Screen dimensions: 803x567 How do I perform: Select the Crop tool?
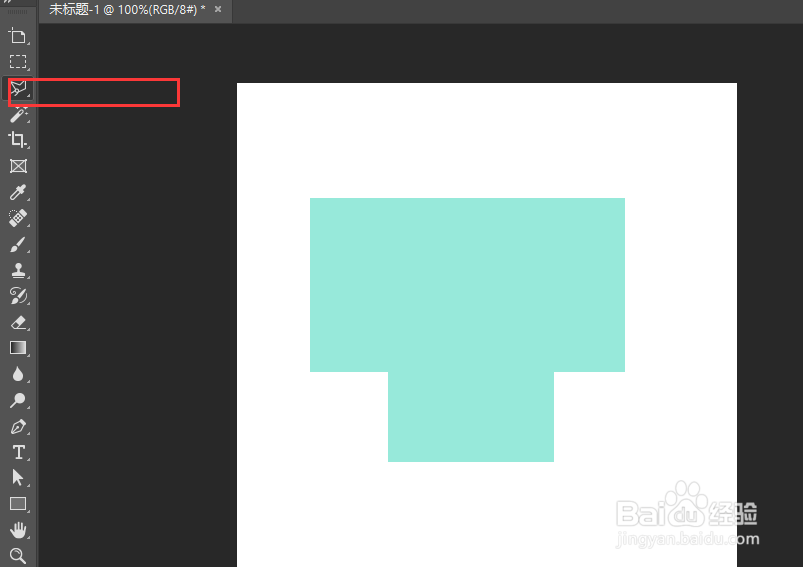(18, 140)
